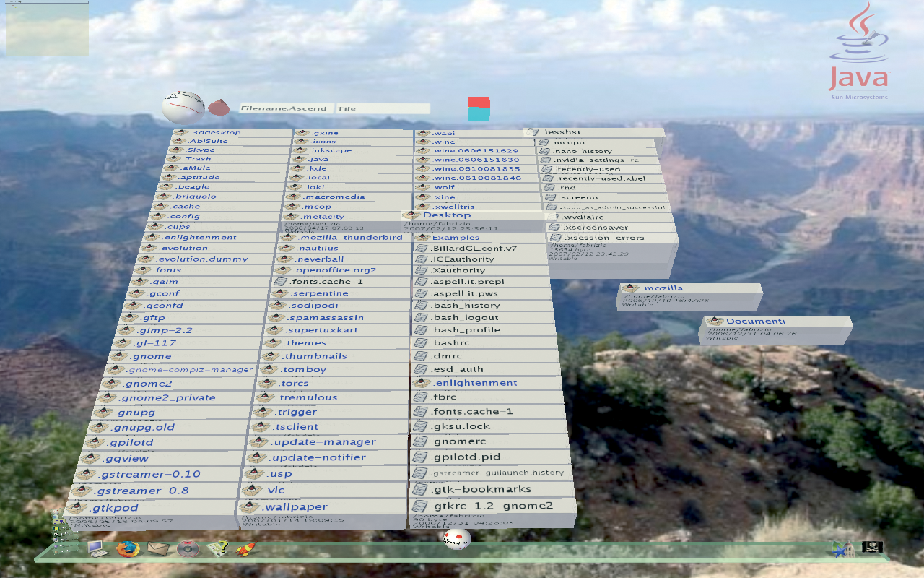
Task: Click the red cone next to white sphere
Action: point(219,108)
